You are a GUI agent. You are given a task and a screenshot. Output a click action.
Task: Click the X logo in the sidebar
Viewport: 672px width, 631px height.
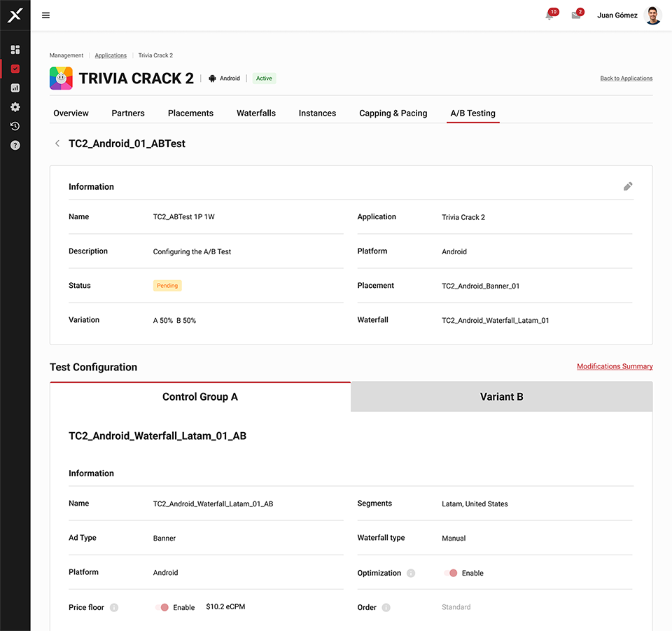coord(15,15)
